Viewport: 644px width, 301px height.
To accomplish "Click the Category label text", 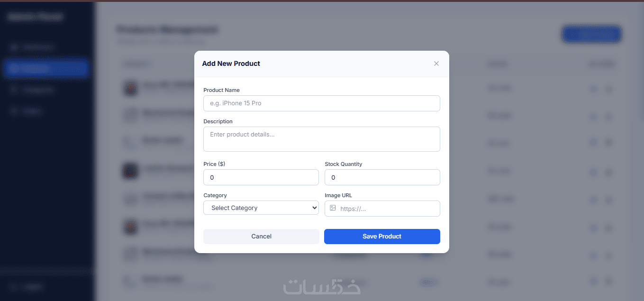I will 215,195.
